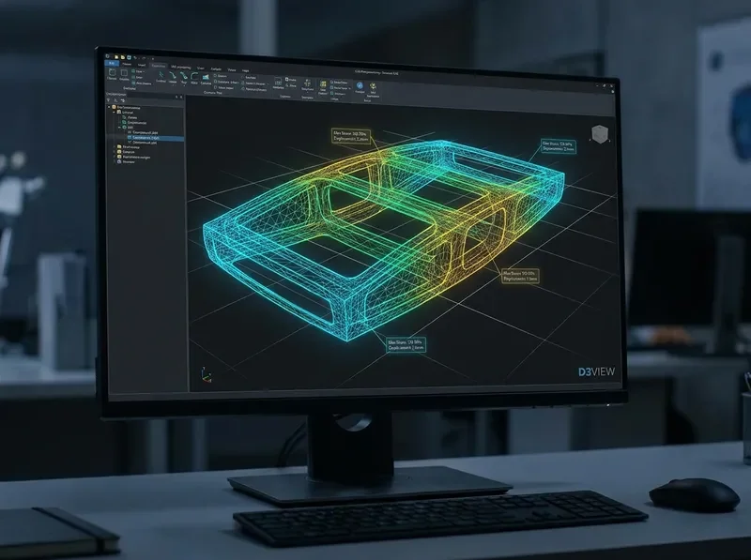Screen dimensions: 751x560
Task: Select the cyan annotation label below the model
Action: click(406, 345)
